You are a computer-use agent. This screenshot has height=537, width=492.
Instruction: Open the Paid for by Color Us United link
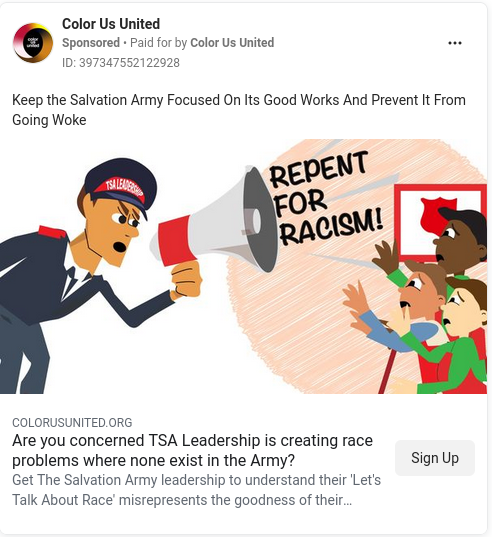[202, 43]
